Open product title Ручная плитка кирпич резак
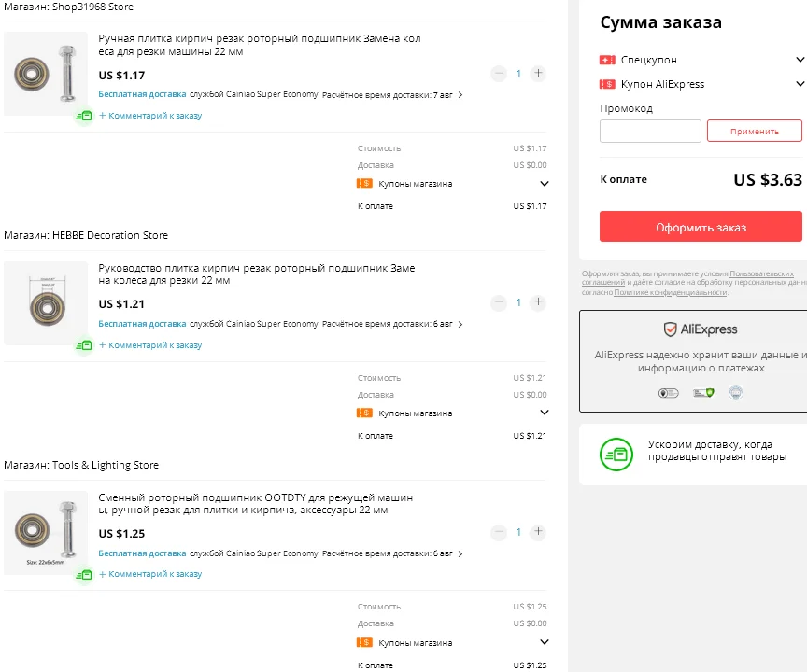Image resolution: width=807 pixels, height=672 pixels. (x=260, y=45)
